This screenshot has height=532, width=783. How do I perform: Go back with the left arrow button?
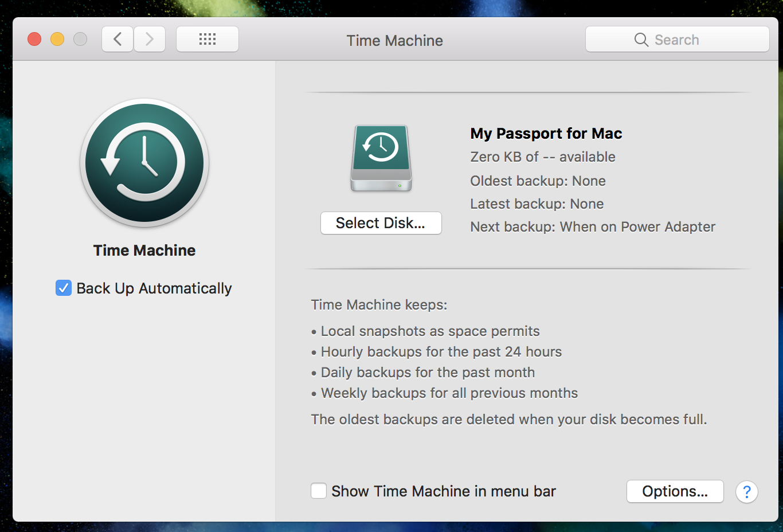[118, 39]
